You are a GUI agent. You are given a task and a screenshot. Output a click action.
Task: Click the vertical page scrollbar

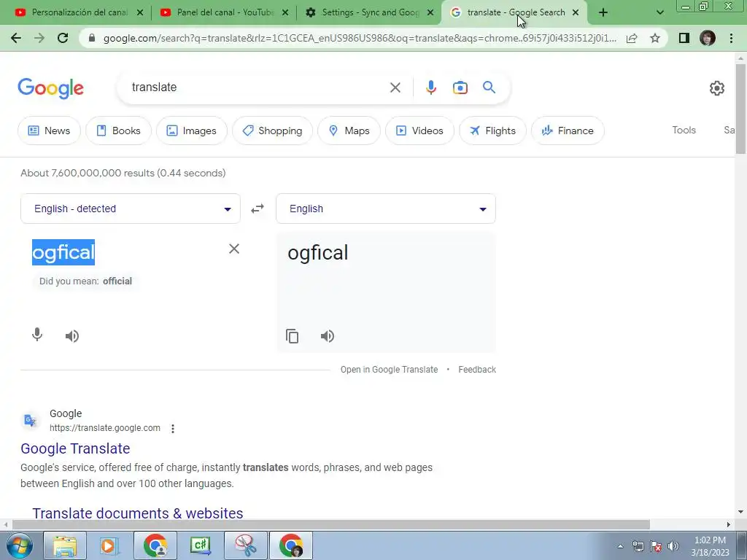(x=740, y=109)
